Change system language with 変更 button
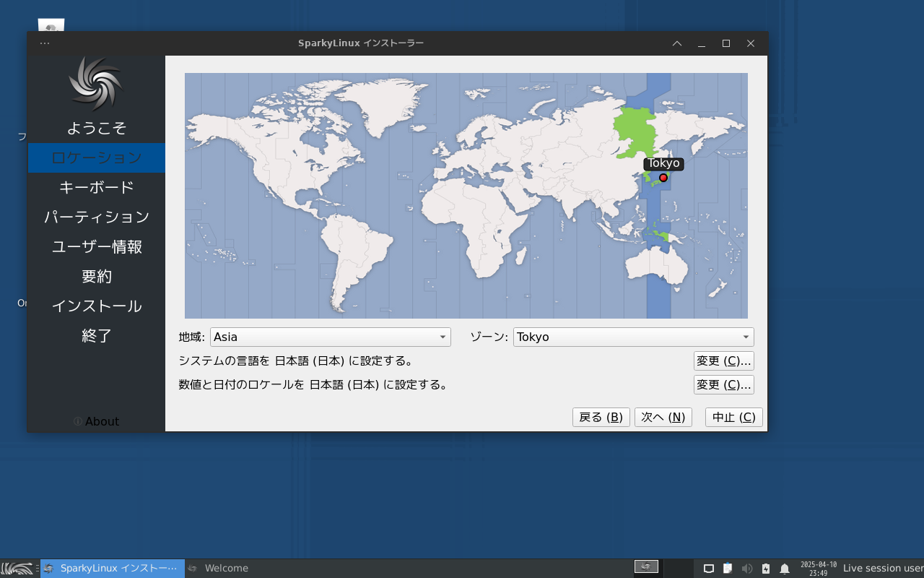 coord(724,361)
